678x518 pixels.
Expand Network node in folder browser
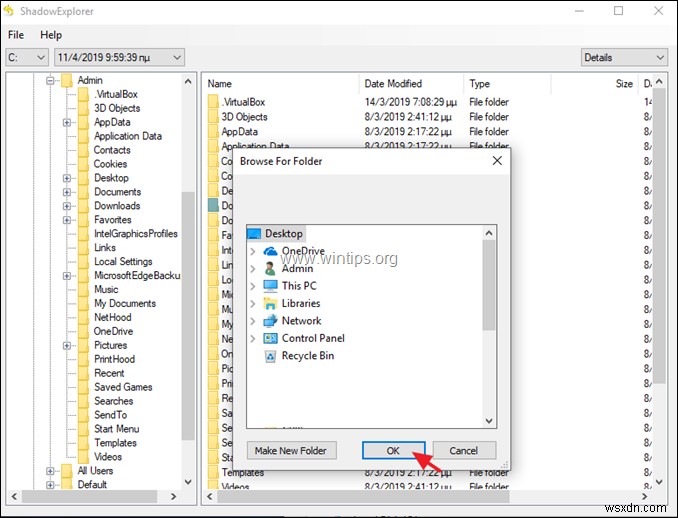[253, 321]
